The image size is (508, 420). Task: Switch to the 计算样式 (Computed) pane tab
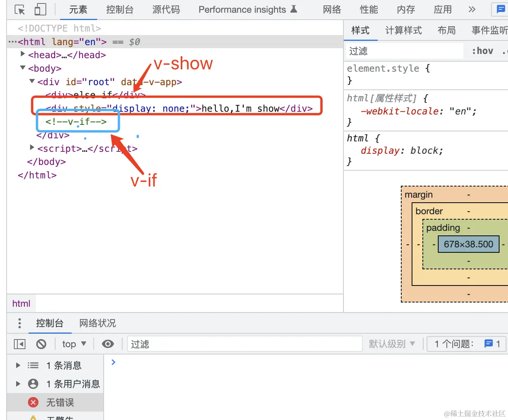click(404, 30)
